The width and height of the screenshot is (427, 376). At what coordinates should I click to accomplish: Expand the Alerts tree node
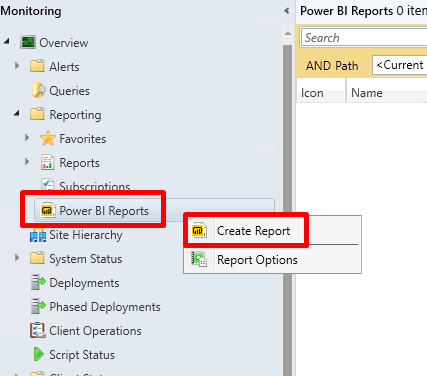point(17,66)
